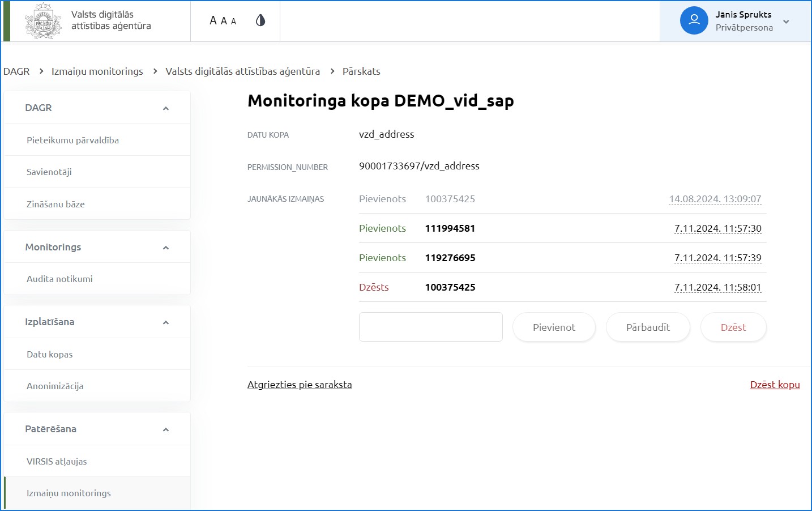Click the medium A font size icon
The image size is (812, 511).
tap(224, 21)
